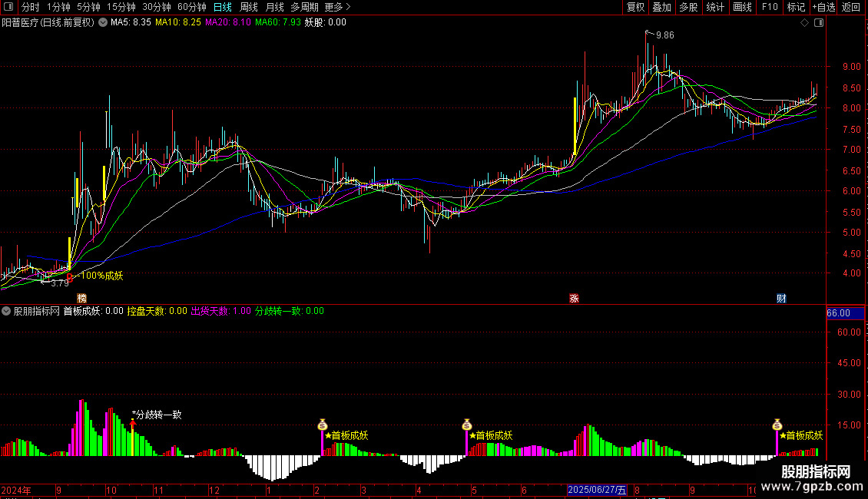Open the 统计 statistics tool
The width and height of the screenshot is (868, 499).
click(715, 7)
